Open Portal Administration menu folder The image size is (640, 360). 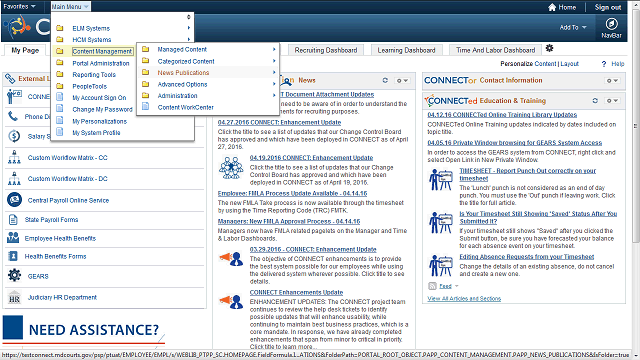101,63
